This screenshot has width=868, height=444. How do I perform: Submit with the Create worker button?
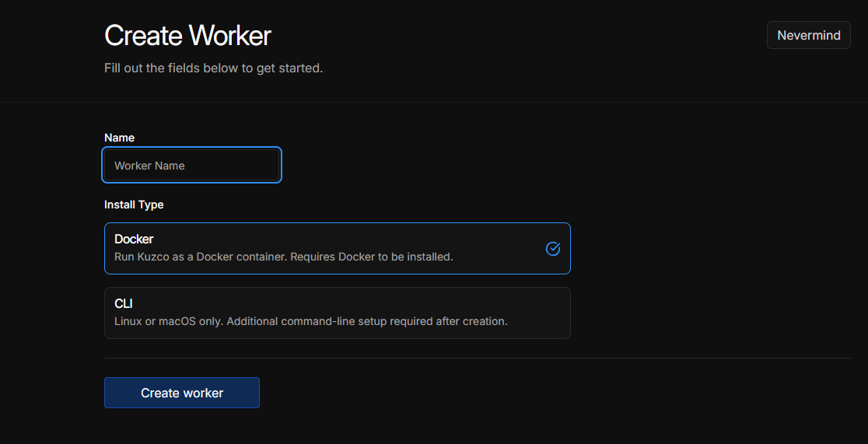pos(181,393)
